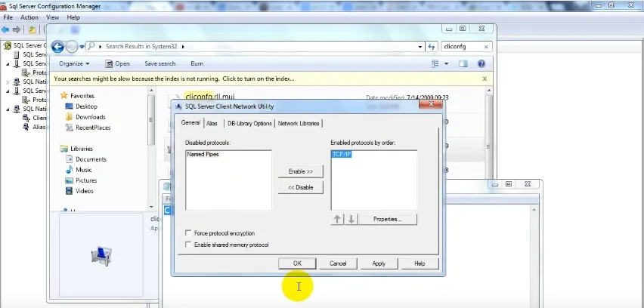
Task: Click the computer preview thumbnail in details pane
Action: click(101, 255)
